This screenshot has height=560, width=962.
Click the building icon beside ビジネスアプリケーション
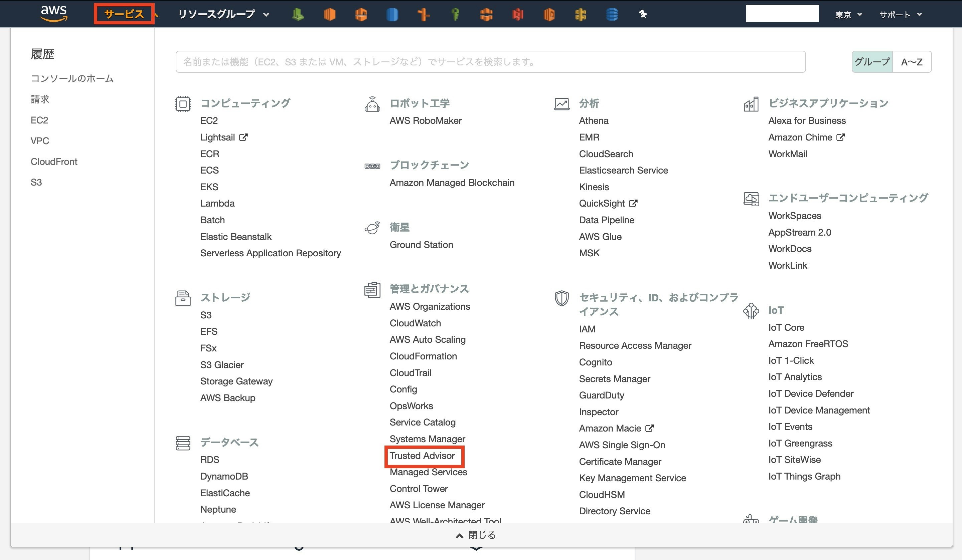coord(751,104)
